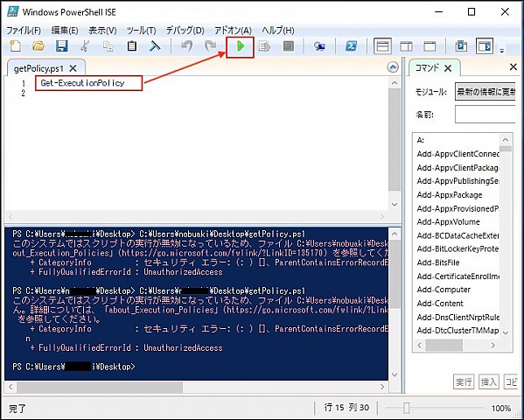Save the script with the floppy disk icon
The image size is (524, 420).
[61, 45]
